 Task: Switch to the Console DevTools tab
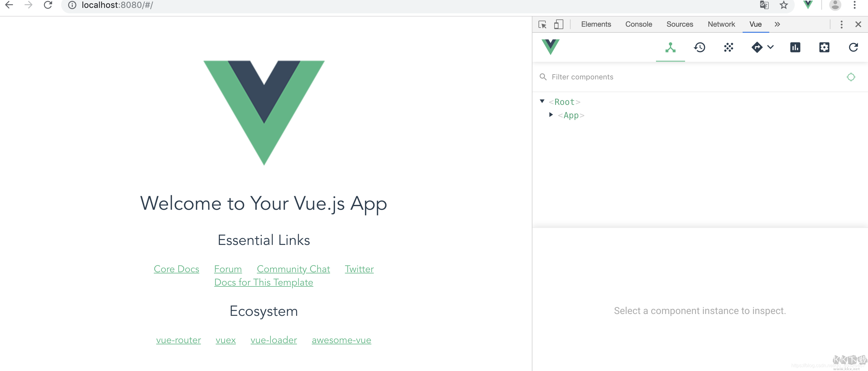coord(638,24)
